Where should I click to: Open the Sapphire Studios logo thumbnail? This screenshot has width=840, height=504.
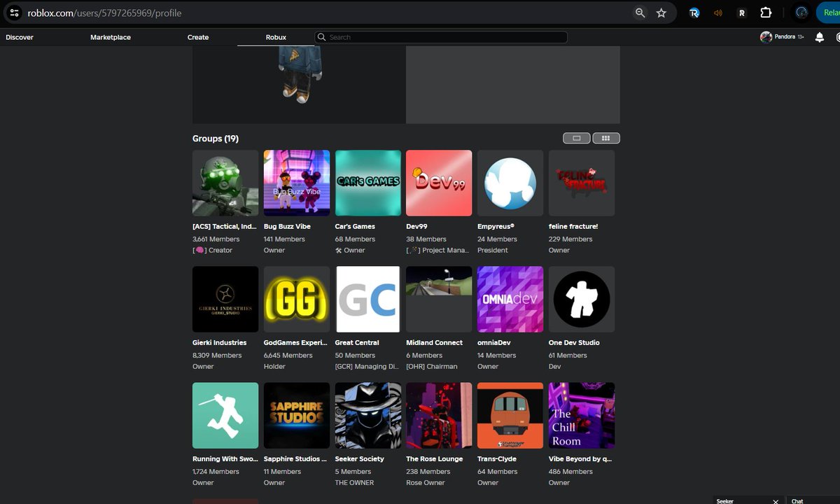point(297,415)
